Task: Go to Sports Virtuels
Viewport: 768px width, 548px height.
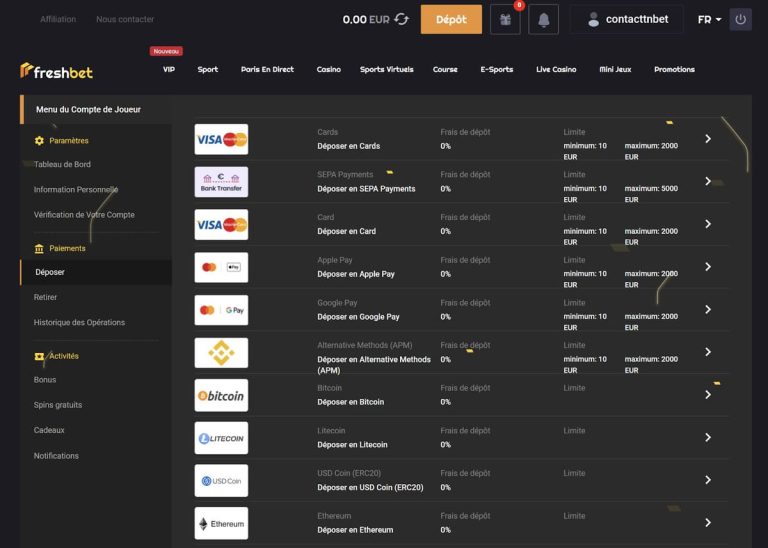Action: (386, 70)
